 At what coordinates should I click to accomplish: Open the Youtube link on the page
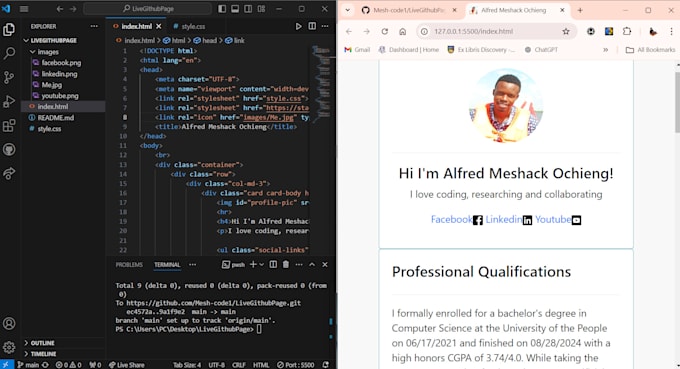[553, 219]
